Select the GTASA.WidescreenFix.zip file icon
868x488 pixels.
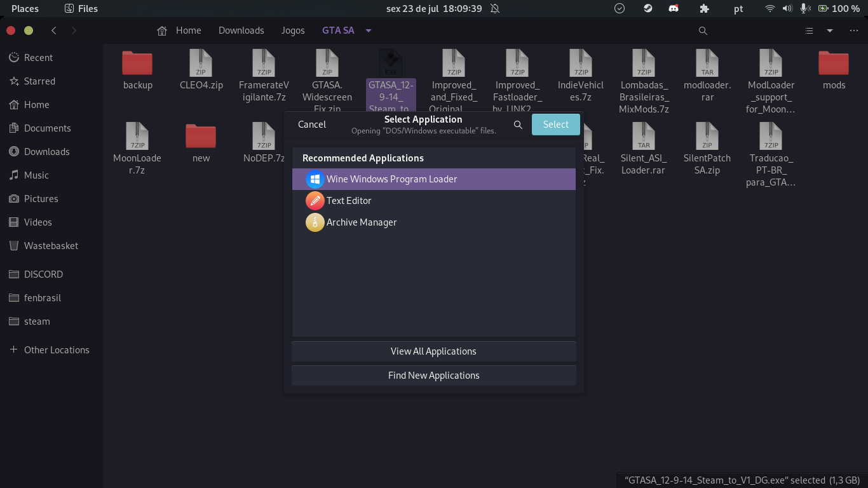[x=327, y=63]
